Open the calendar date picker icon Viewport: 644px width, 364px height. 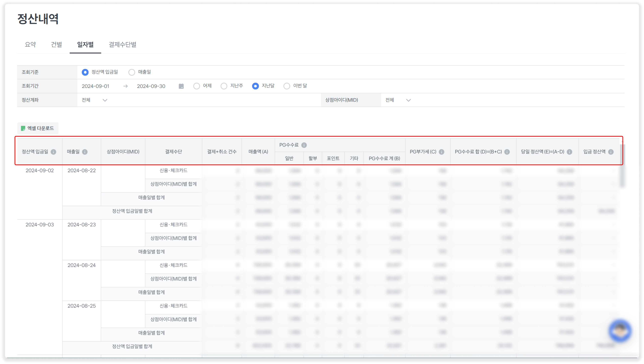pyautogui.click(x=181, y=86)
